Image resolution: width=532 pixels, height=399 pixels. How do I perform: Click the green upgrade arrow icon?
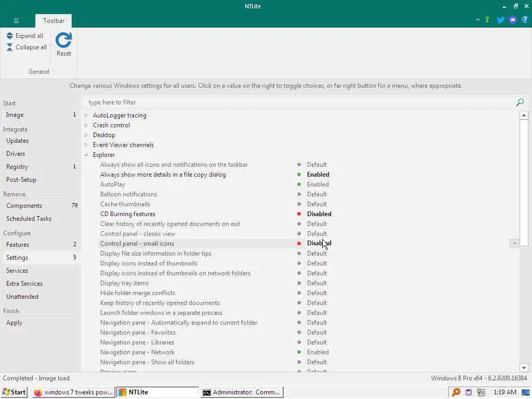click(x=487, y=20)
